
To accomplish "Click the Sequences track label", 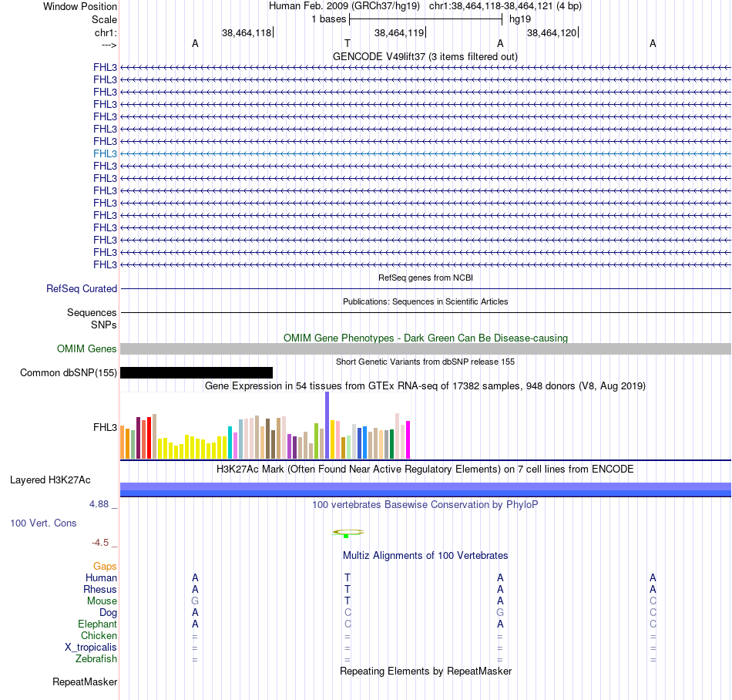I will pos(92,312).
